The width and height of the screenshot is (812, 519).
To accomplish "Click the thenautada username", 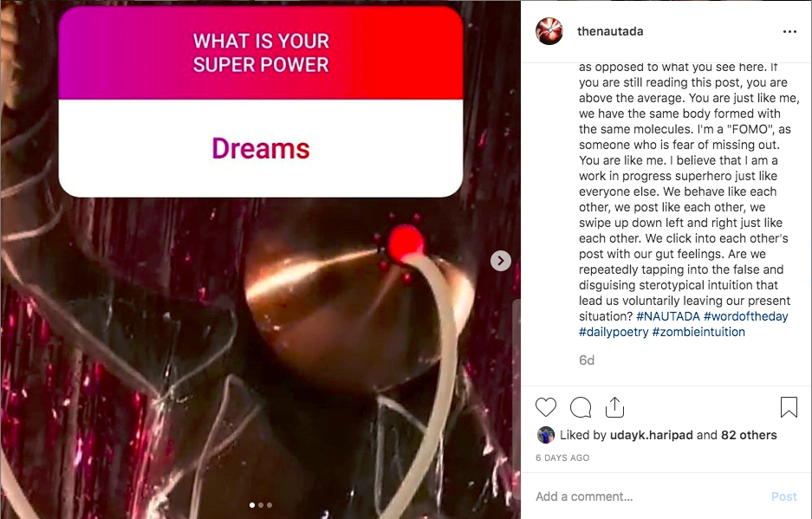I will pyautogui.click(x=610, y=31).
